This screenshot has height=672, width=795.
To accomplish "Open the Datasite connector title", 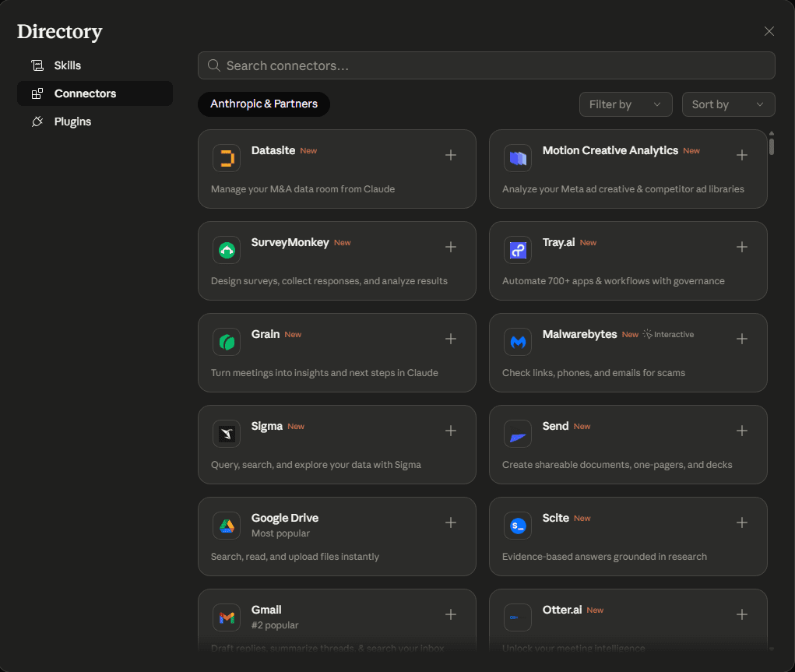I will 273,150.
